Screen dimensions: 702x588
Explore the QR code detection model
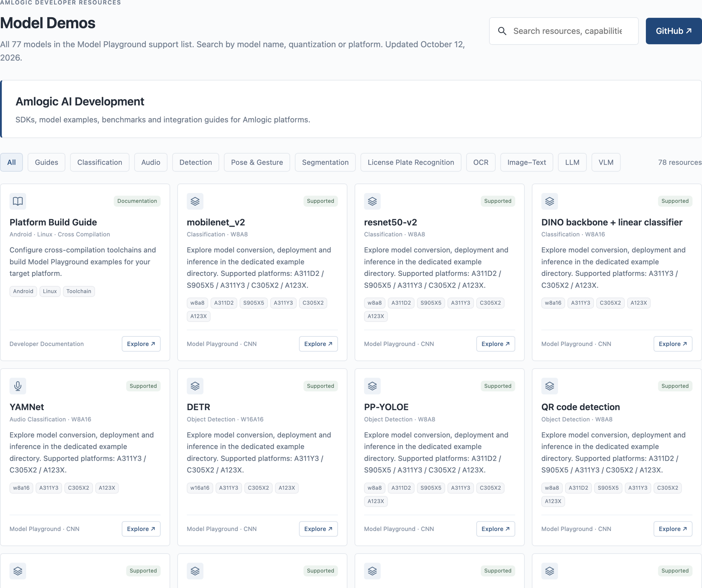[x=673, y=529]
